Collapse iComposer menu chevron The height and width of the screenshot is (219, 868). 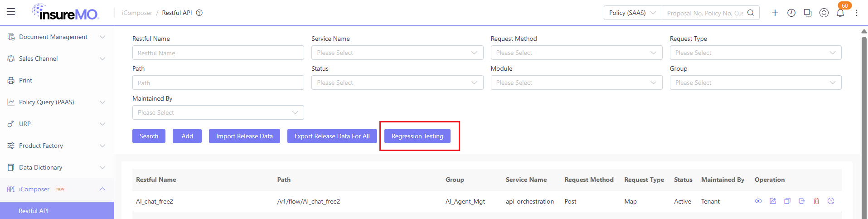click(102, 189)
